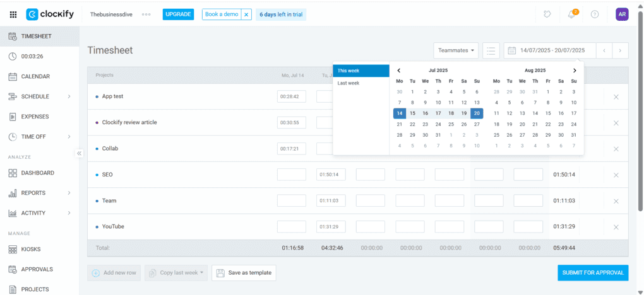Image resolution: width=644 pixels, height=295 pixels.
Task: Expand the Activity submenu chevron
Action: click(x=69, y=213)
